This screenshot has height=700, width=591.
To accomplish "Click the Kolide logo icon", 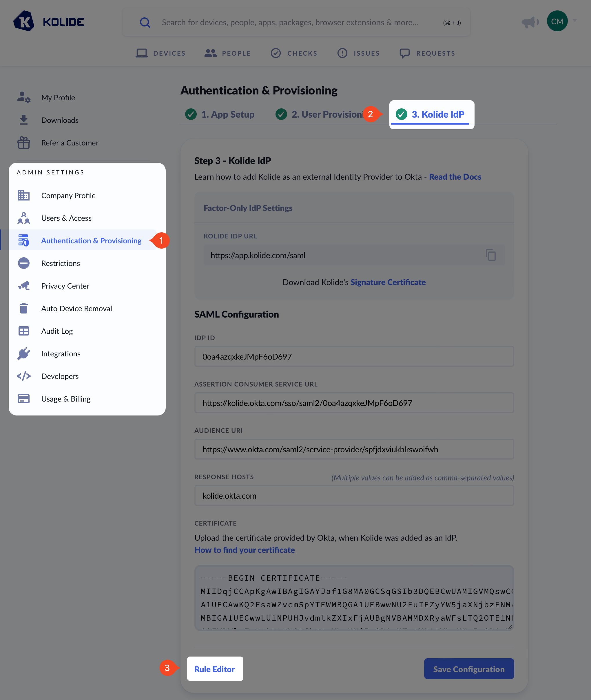I will (24, 21).
